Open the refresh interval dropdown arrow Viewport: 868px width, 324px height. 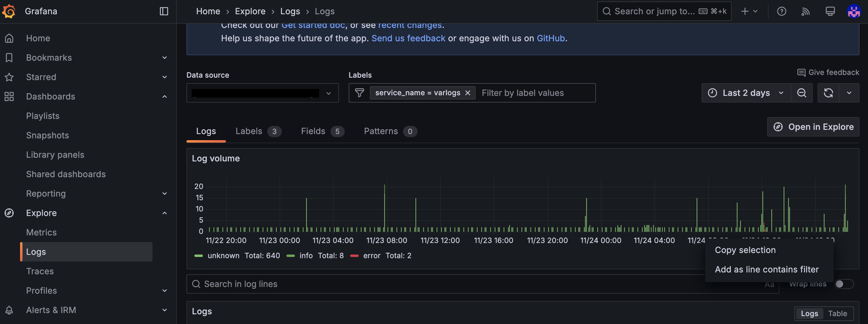coord(849,93)
